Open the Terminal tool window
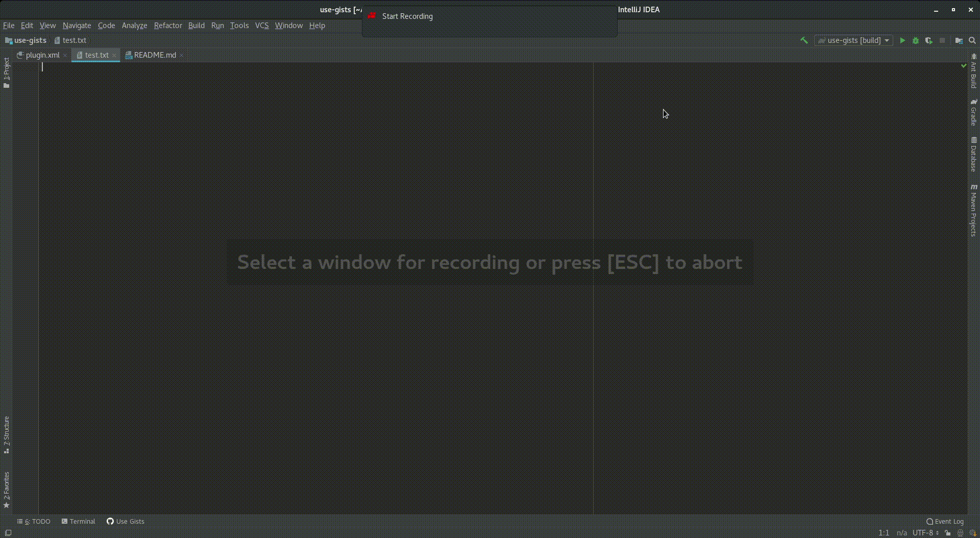 coord(79,521)
